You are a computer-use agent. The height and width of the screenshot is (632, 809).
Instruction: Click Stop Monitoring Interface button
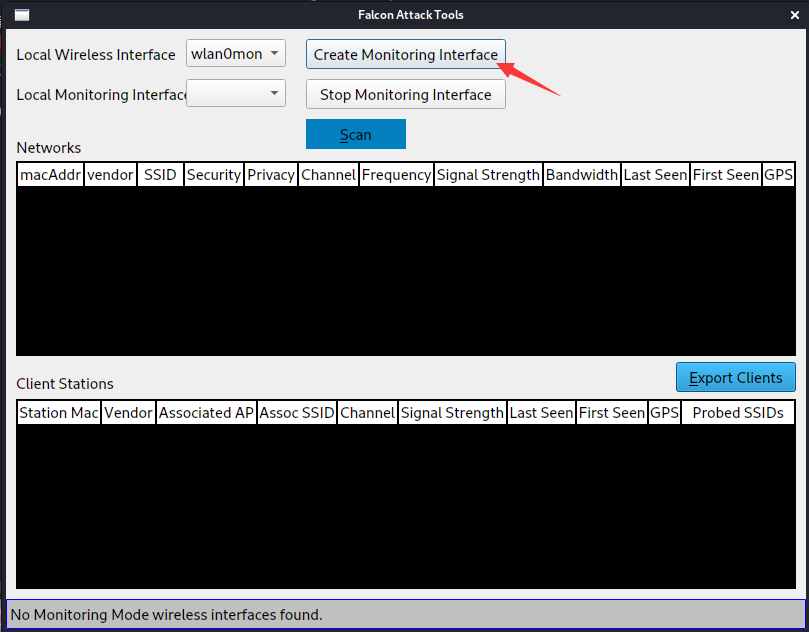pos(406,94)
